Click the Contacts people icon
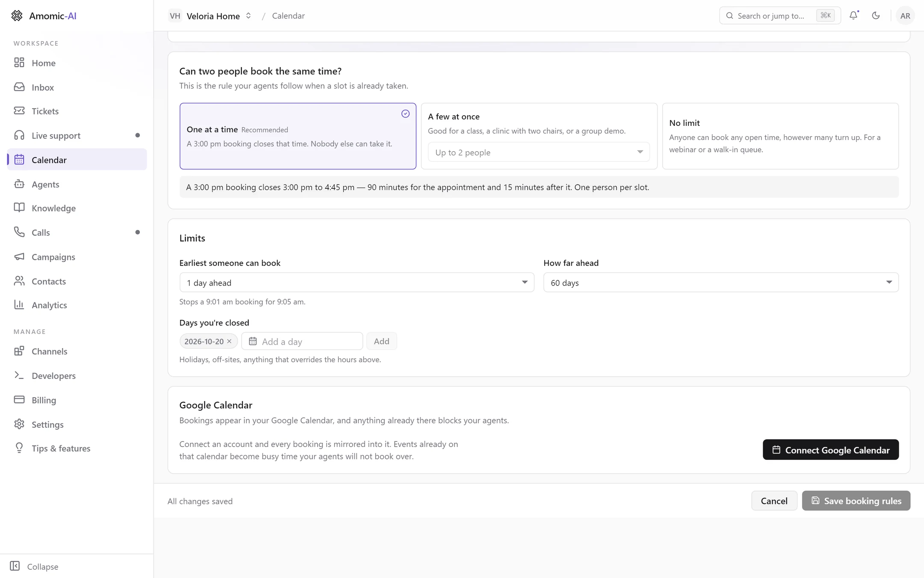 pos(19,281)
